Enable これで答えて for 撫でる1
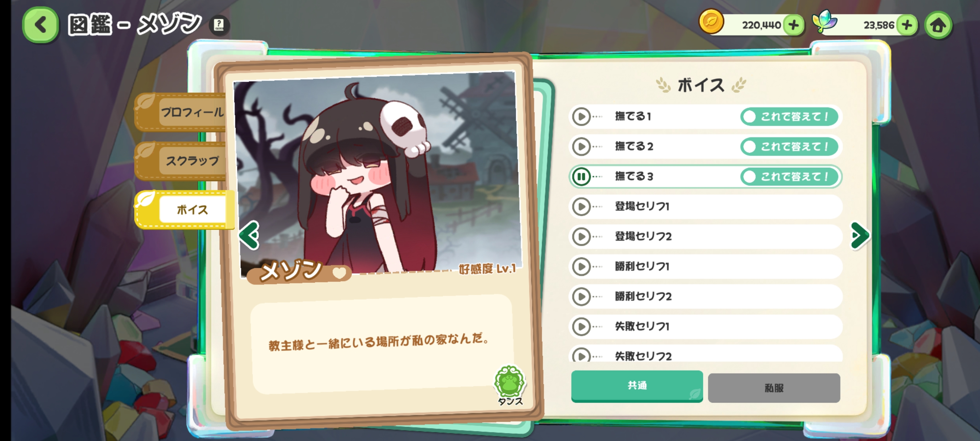 point(789,116)
